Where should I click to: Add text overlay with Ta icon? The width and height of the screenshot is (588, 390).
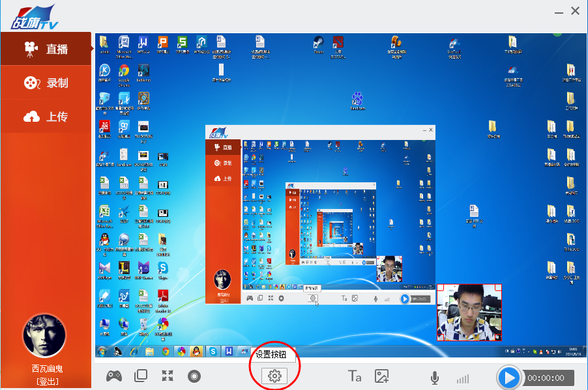click(x=355, y=376)
